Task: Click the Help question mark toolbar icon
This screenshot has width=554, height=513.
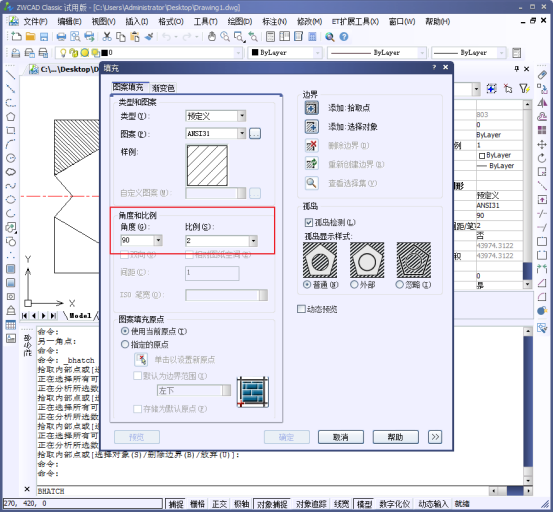Action: click(344, 37)
